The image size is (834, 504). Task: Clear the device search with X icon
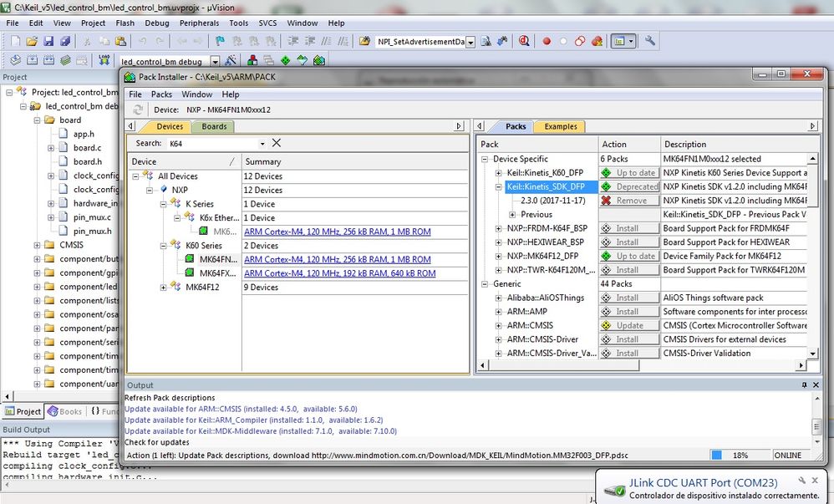pos(277,143)
